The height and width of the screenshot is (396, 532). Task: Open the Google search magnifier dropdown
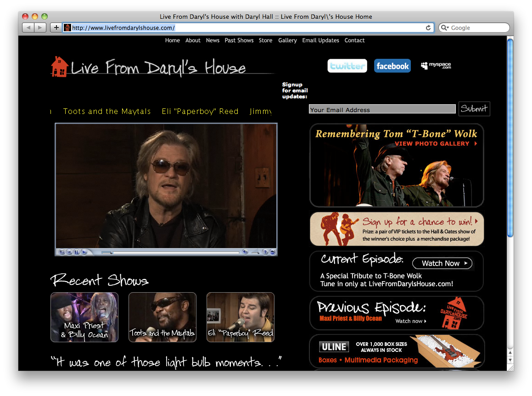click(444, 28)
